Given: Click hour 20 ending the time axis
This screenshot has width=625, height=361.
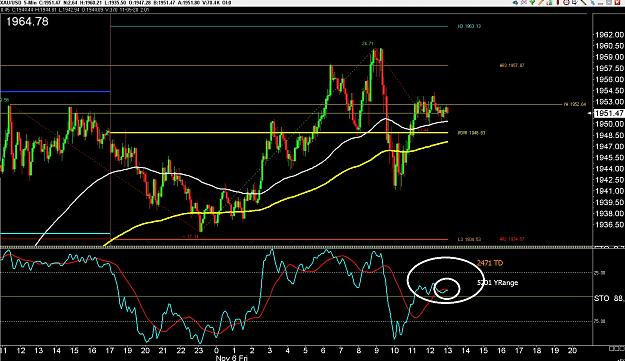Looking at the screenshot, I should pos(572,351).
